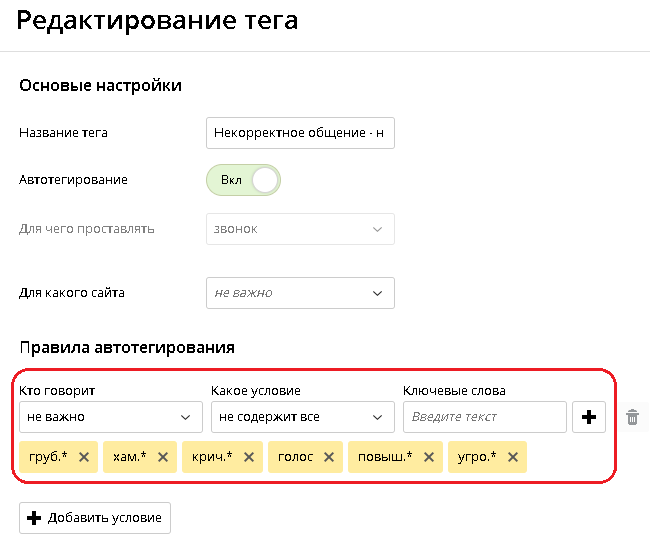
Task: Open the Кто говорит dropdown
Action: pyautogui.click(x=111, y=417)
